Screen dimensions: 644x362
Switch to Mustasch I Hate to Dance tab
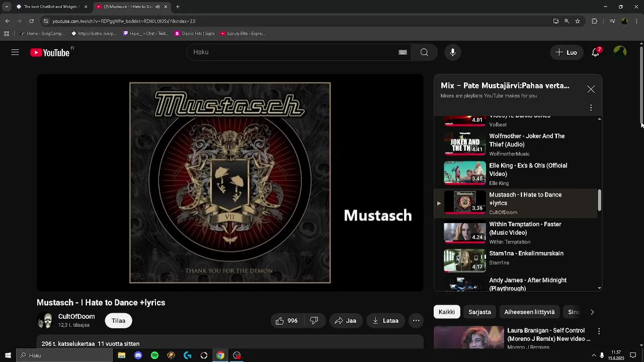pyautogui.click(x=132, y=7)
